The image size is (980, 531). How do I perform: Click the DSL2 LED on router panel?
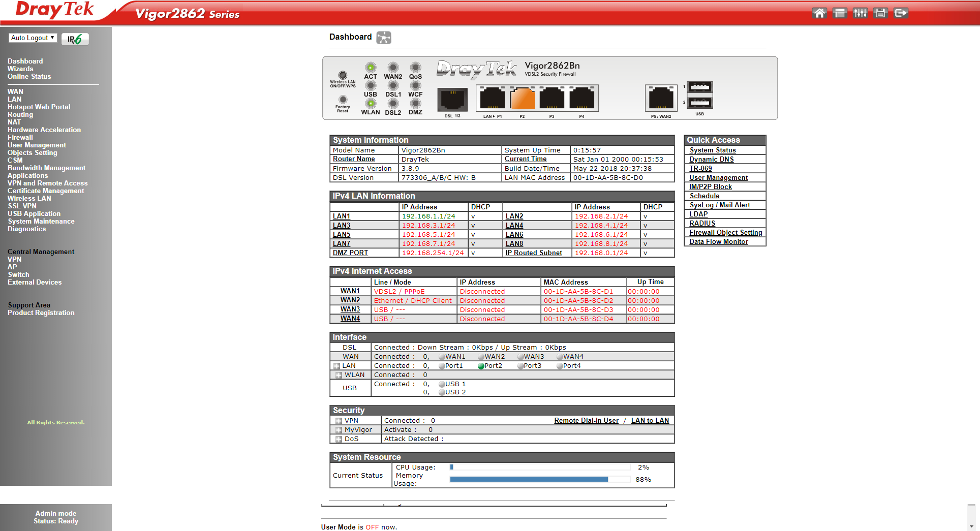(393, 104)
